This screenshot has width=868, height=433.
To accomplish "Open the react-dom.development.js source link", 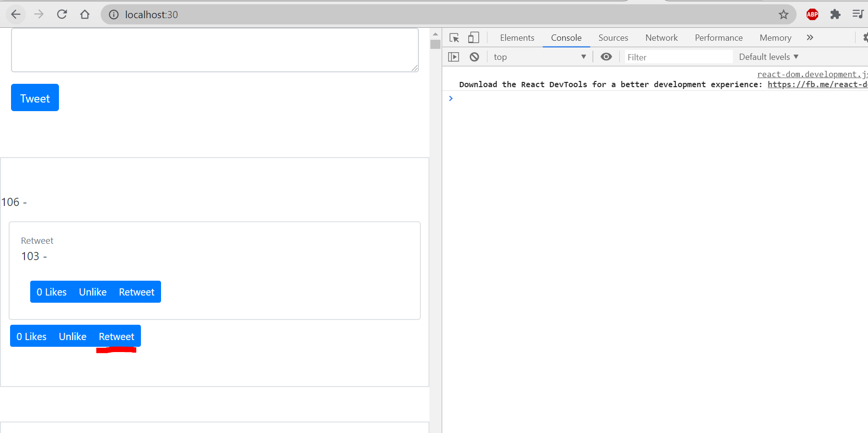I will click(x=812, y=74).
